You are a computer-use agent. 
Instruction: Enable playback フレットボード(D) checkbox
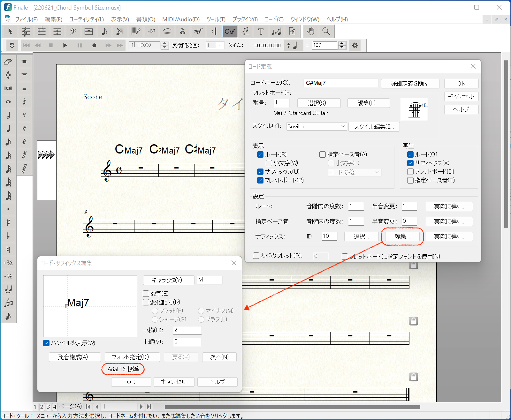pos(410,172)
